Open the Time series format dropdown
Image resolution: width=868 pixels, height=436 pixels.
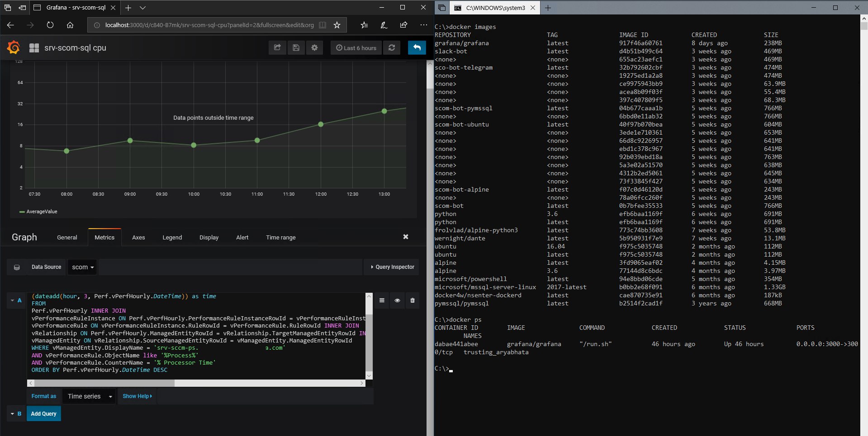coord(89,396)
